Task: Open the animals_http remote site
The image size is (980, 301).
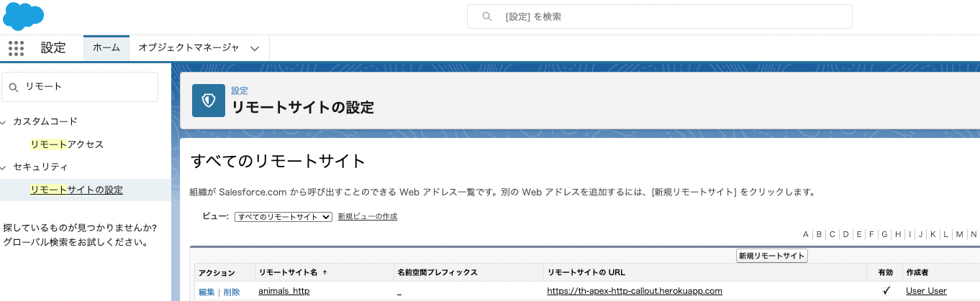Action: pyautogui.click(x=283, y=291)
